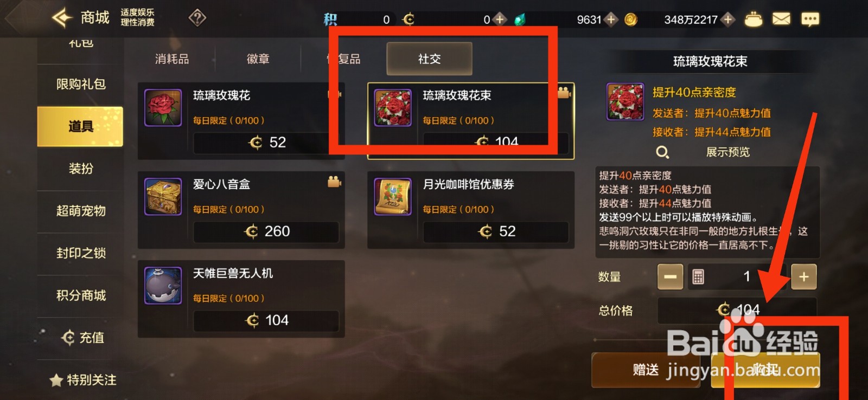This screenshot has height=400, width=868.
Task: Increase quantity with plus button
Action: [803, 277]
